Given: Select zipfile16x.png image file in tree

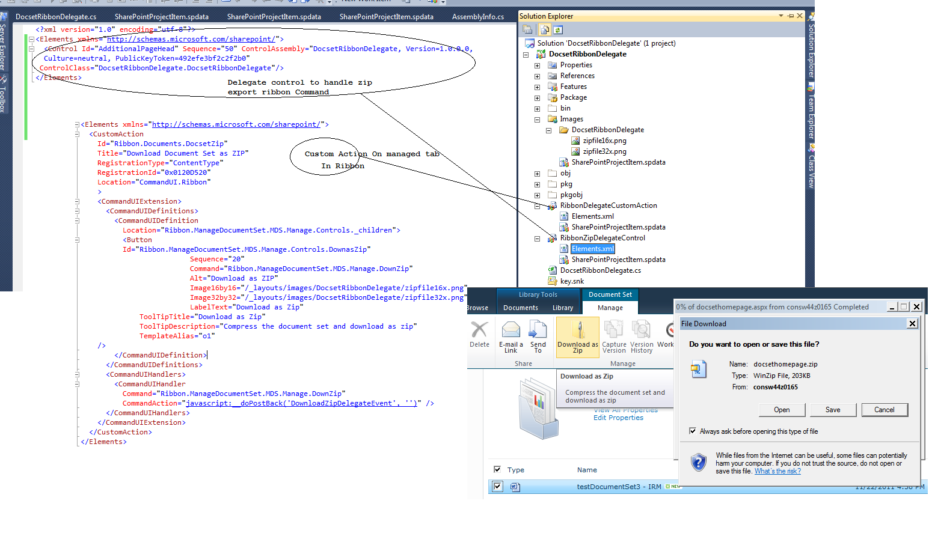Looking at the screenshot, I should (604, 141).
